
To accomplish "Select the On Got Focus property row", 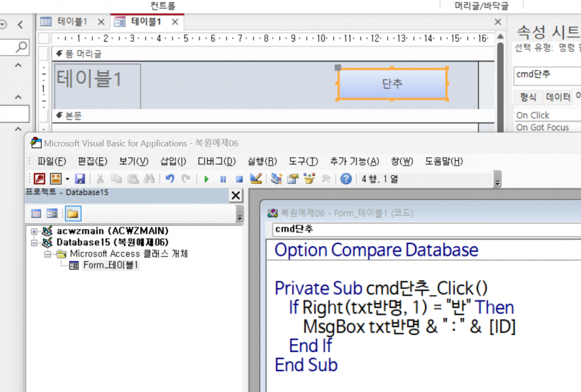I will coord(548,128).
